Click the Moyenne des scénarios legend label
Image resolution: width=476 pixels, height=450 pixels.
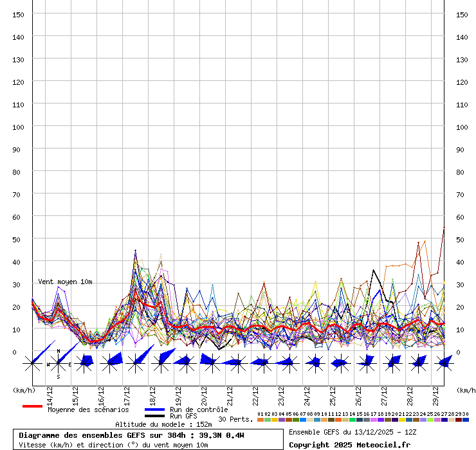[x=87, y=410]
